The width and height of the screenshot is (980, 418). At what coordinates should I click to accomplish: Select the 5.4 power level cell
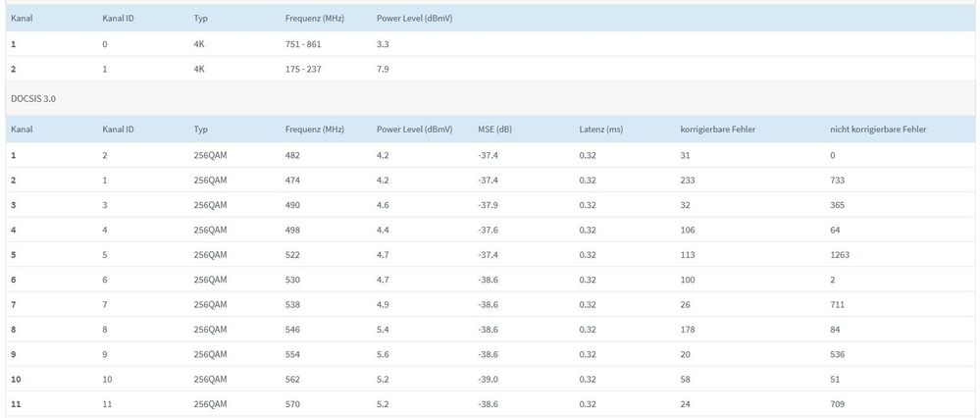[x=384, y=330]
